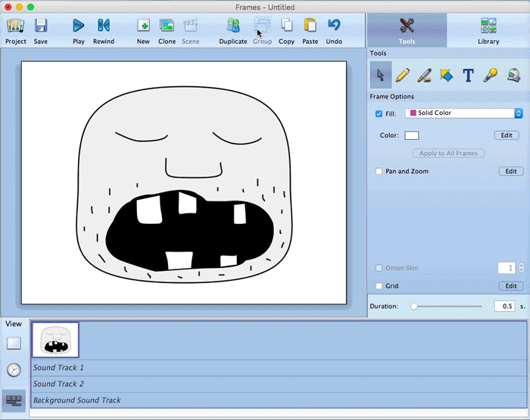Screen dimensions: 530x420
Task: Select the single frame view icon
Action: 14,344
